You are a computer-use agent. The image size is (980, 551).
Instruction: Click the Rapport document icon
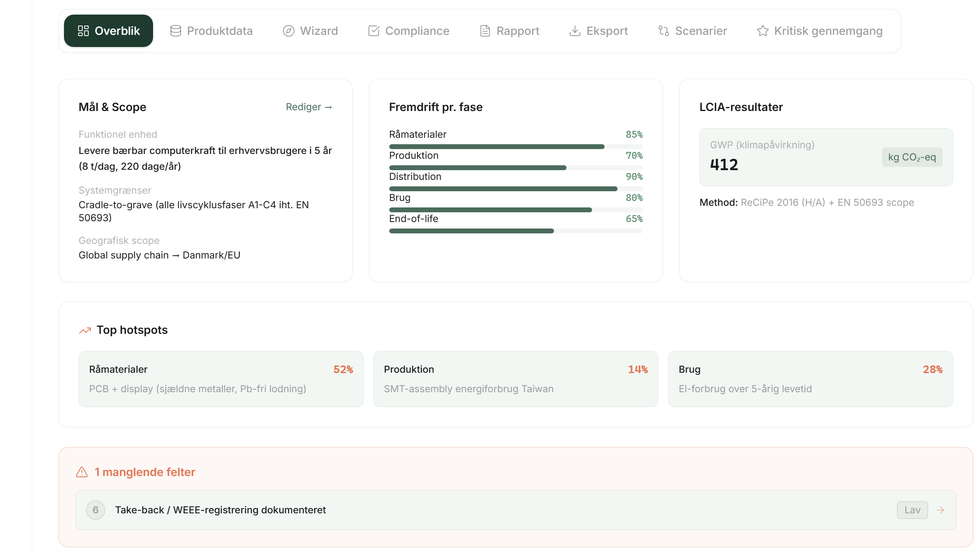click(x=485, y=31)
